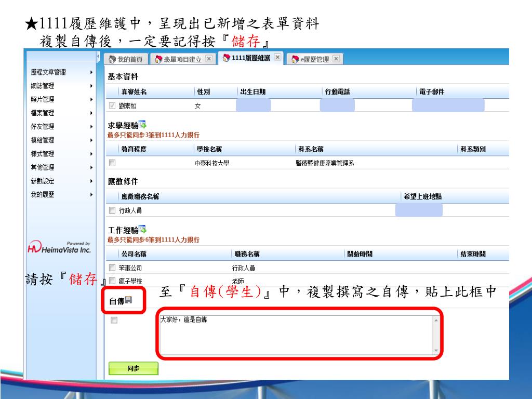Click the 學校名稱 column header
This screenshot has width=532, height=399.
pyautogui.click(x=209, y=149)
